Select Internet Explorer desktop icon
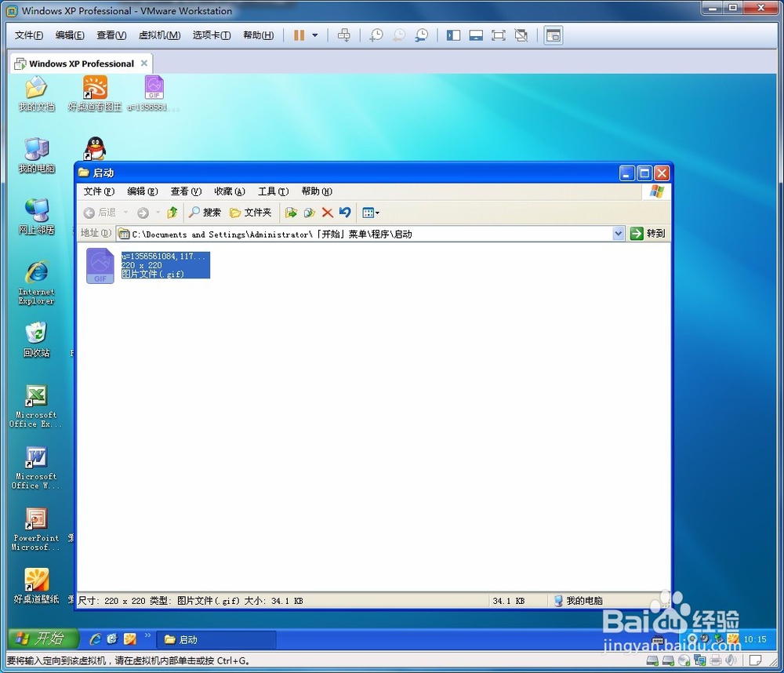This screenshot has width=784, height=673. pyautogui.click(x=36, y=282)
